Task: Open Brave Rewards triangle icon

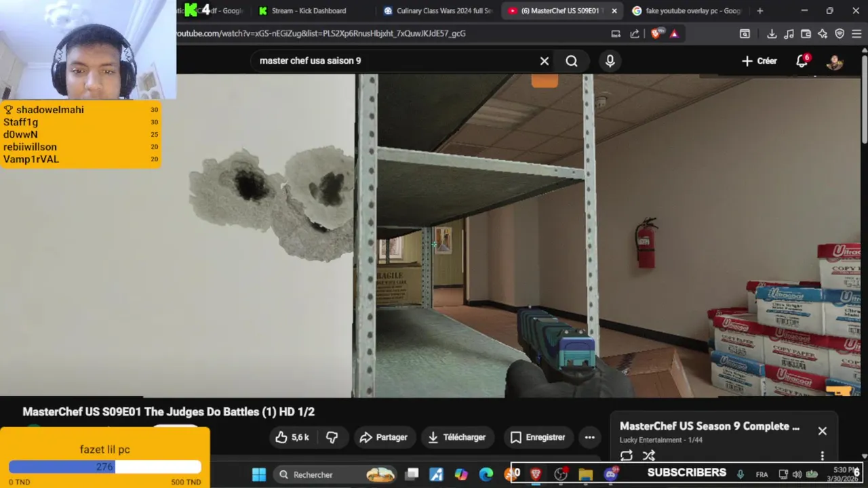Action: (x=674, y=34)
